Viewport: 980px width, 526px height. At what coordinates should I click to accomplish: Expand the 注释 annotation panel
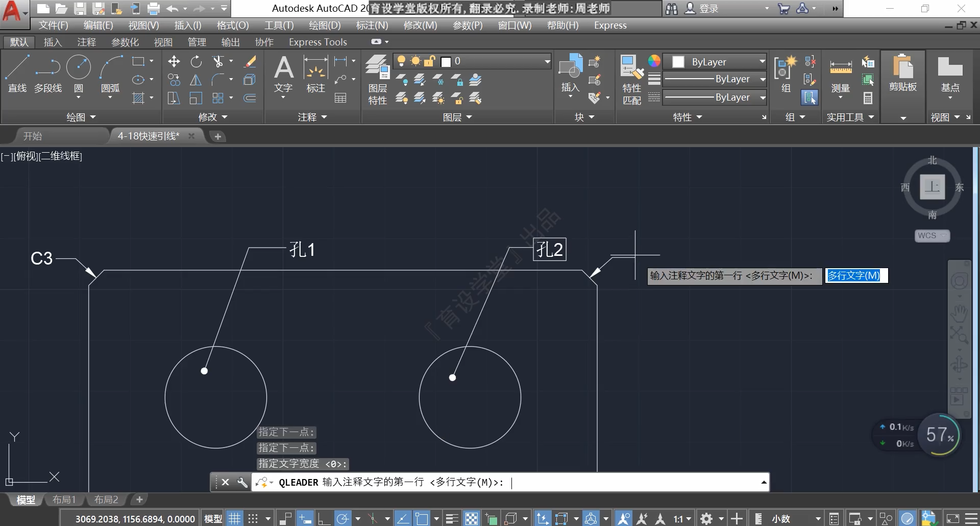(x=312, y=117)
